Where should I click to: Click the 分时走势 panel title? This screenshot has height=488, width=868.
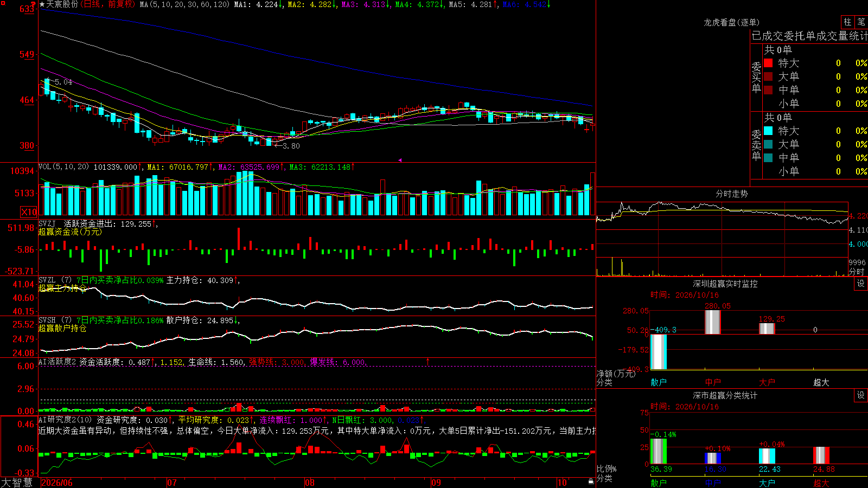pyautogui.click(x=731, y=194)
